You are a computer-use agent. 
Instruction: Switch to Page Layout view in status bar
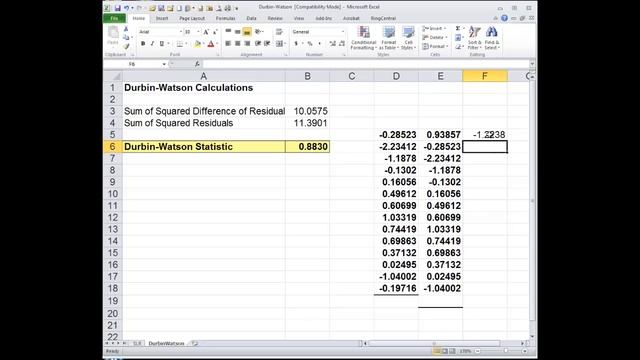point(444,351)
